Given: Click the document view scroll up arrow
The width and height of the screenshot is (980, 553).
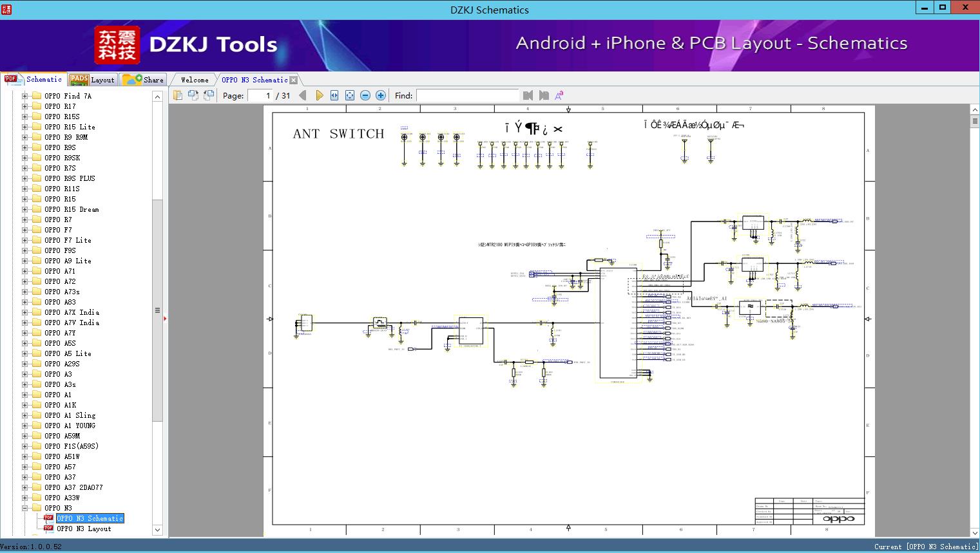Looking at the screenshot, I should tap(975, 110).
